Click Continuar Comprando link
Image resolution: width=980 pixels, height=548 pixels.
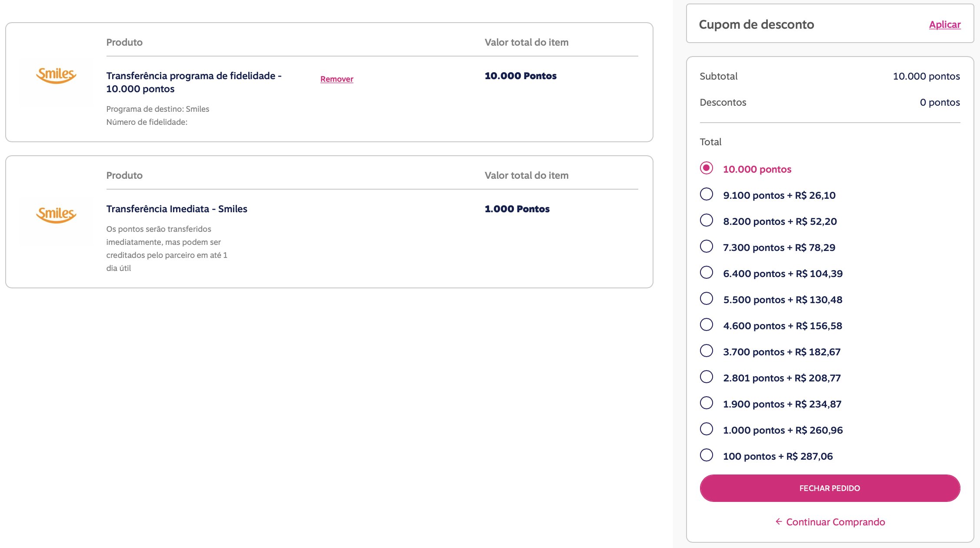click(x=835, y=522)
